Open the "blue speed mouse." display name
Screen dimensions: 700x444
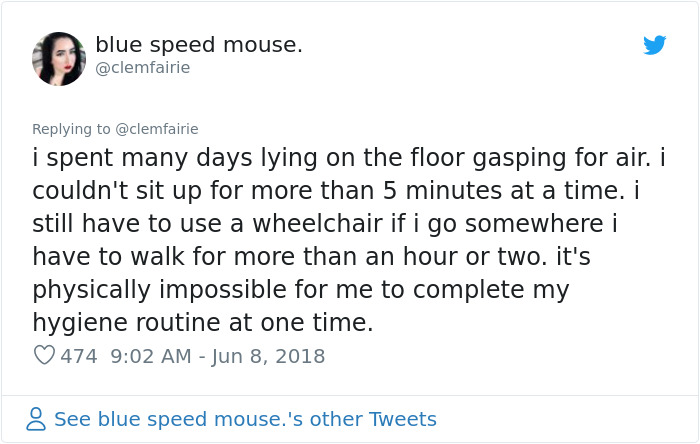pos(199,45)
